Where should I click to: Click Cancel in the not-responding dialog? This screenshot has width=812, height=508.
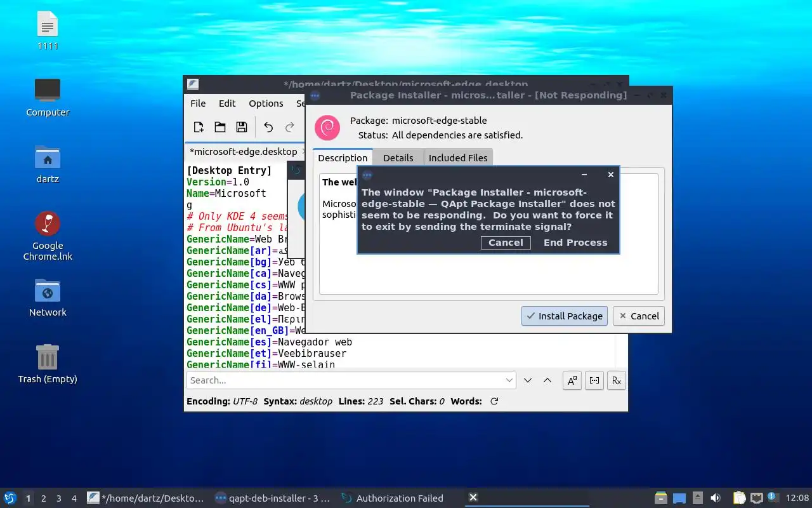[506, 243]
